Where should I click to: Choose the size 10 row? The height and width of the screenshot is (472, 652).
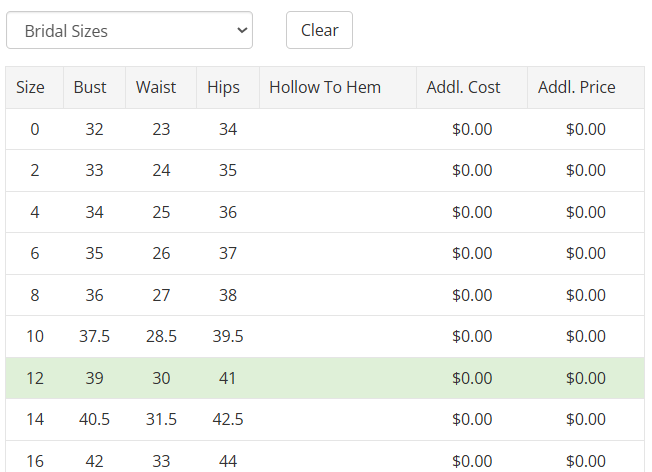pos(325,336)
